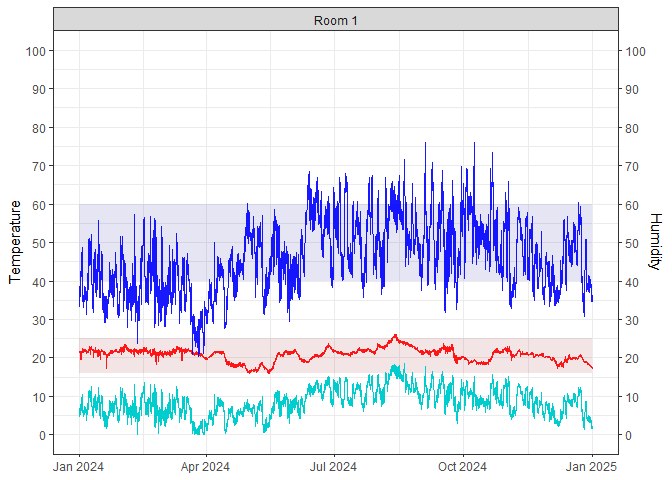Click the Jan 2025 x-axis label
Viewport: 672px width, 480px height.
tap(592, 466)
